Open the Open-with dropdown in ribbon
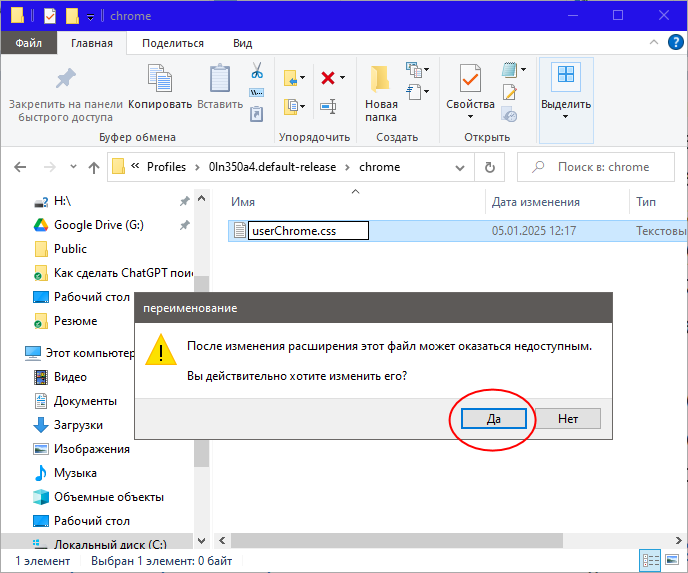This screenshot has height=573, width=688. (x=523, y=69)
